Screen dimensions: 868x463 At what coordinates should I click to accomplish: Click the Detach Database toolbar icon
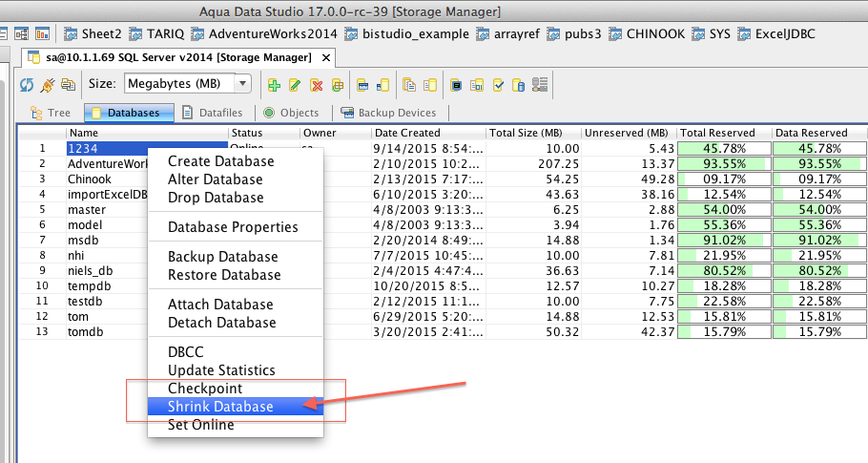pos(430,85)
